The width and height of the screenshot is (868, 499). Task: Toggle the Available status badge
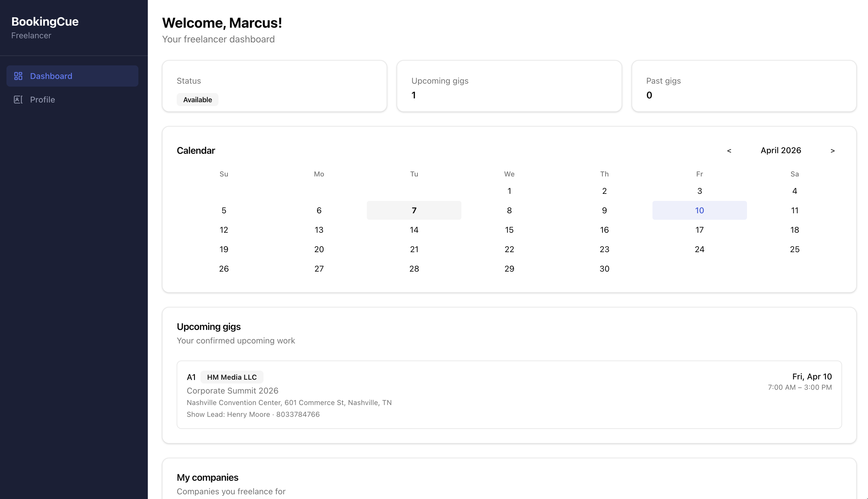pyautogui.click(x=197, y=99)
